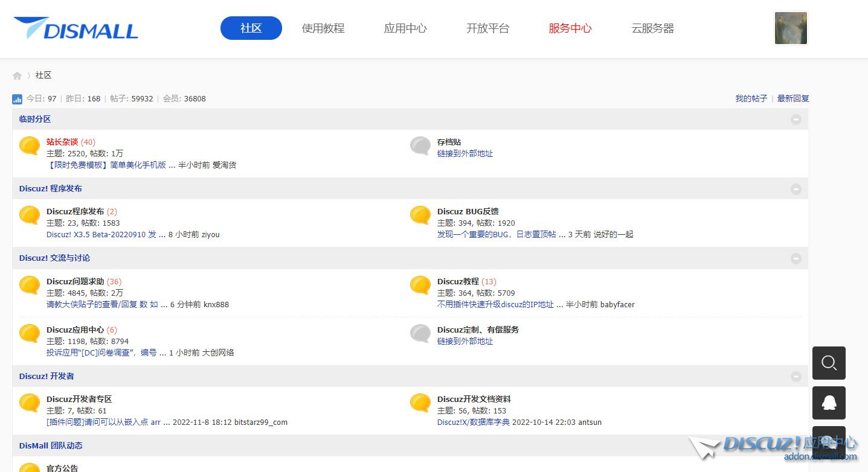Select the 社区 navigation tab
Image resolution: width=868 pixels, height=472 pixels.
251,28
